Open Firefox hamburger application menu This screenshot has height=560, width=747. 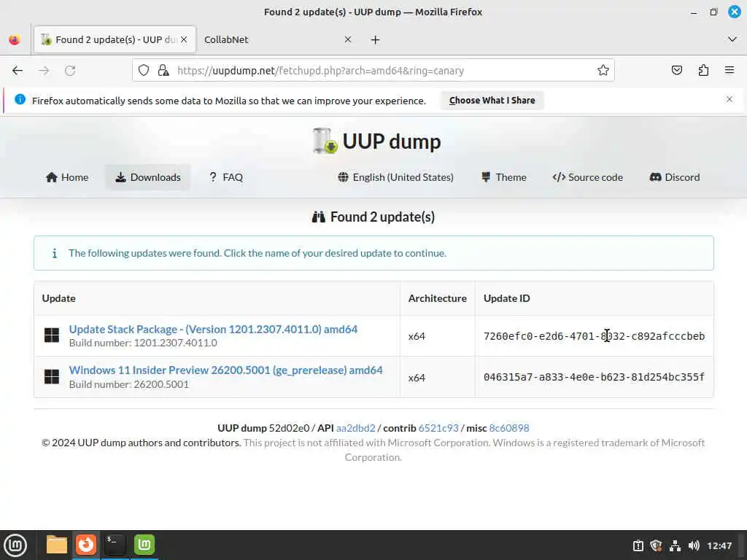[729, 71]
